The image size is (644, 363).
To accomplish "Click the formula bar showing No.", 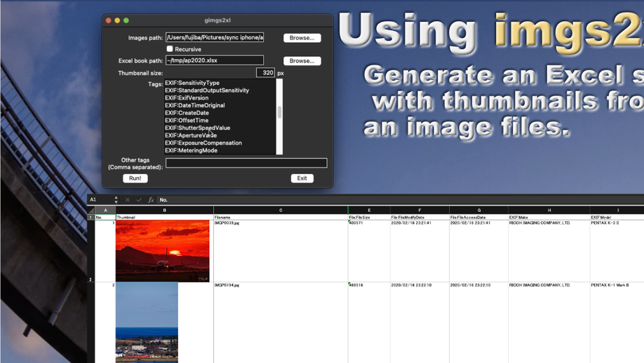I will pos(401,200).
